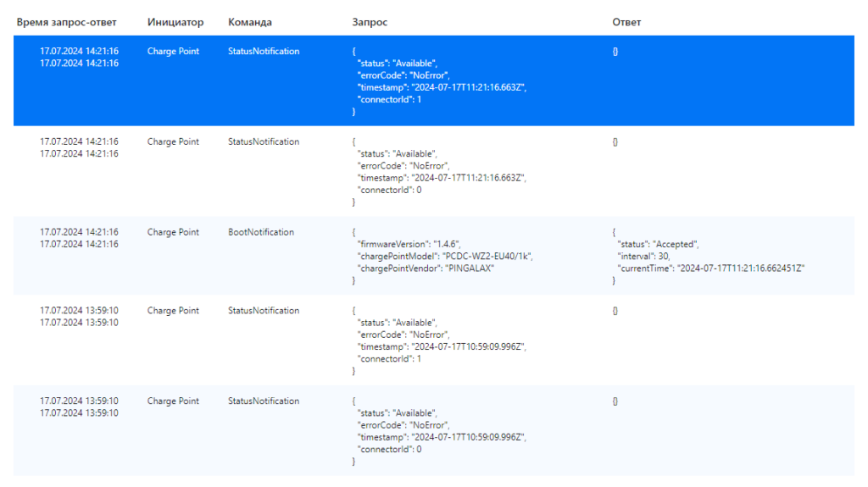Click the Charge Point initiator in BootNotification row

[x=173, y=232]
